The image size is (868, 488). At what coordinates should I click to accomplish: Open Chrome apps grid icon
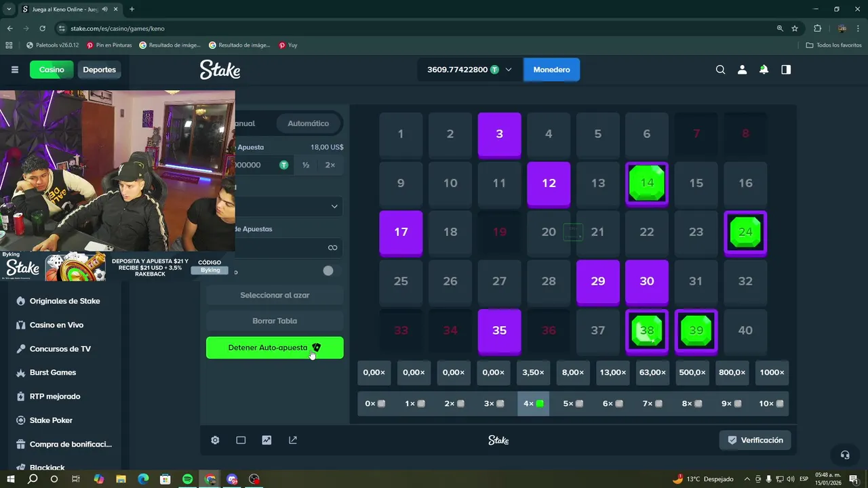tap(9, 45)
